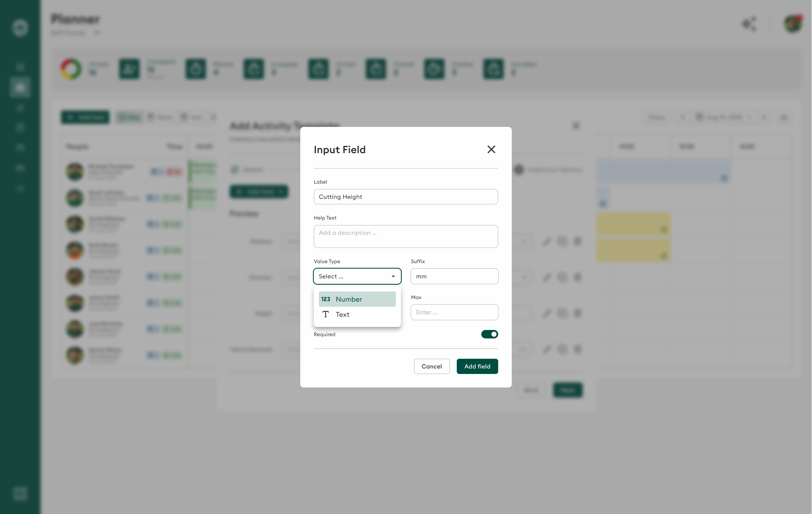Click the activity donut chart near top-left

coord(71,69)
